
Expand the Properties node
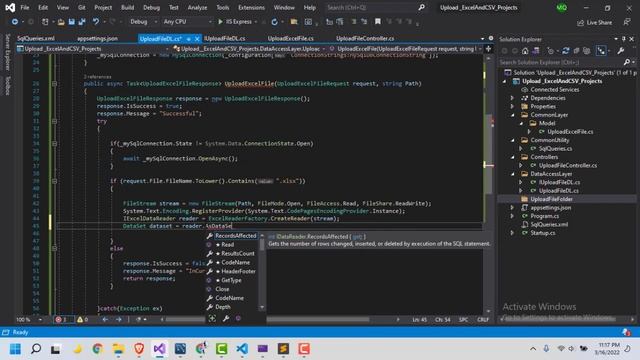[x=512, y=107]
